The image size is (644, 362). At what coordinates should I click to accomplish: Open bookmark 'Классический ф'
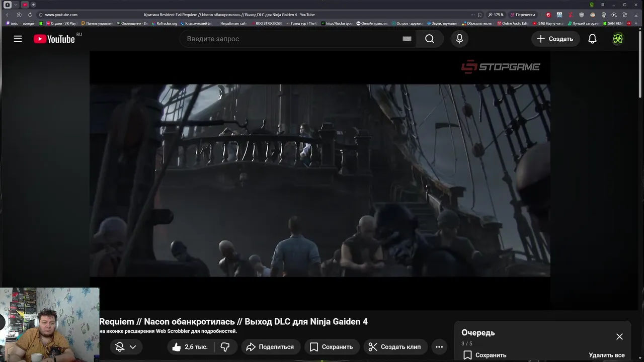click(196, 24)
